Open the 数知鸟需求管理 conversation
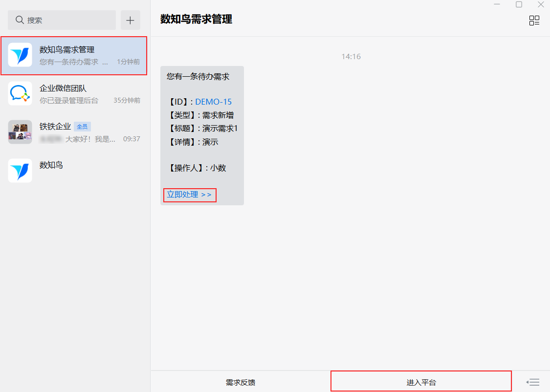Image resolution: width=550 pixels, height=392 pixels. (x=74, y=55)
